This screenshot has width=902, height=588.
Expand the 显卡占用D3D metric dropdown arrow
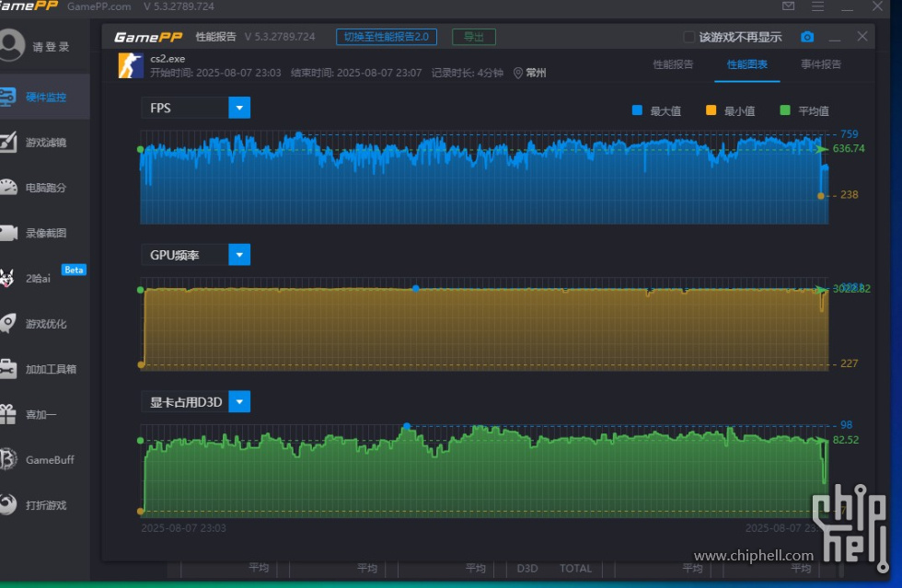239,401
